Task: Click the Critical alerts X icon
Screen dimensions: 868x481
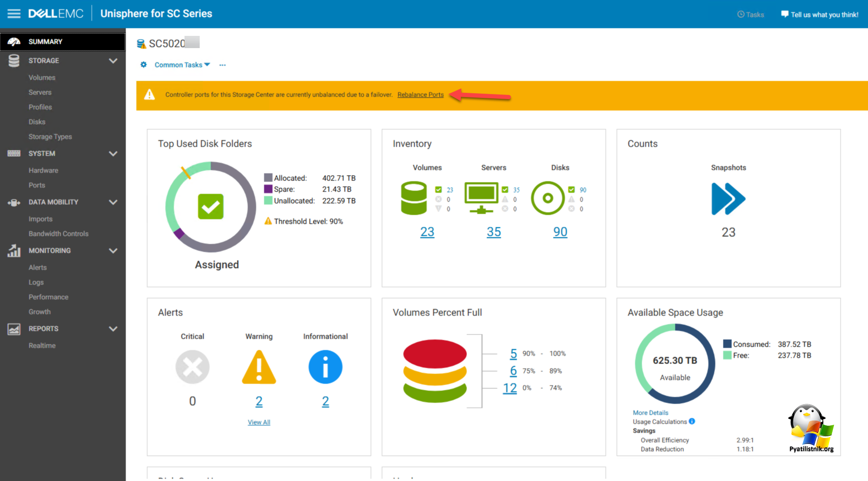Action: [x=193, y=367]
